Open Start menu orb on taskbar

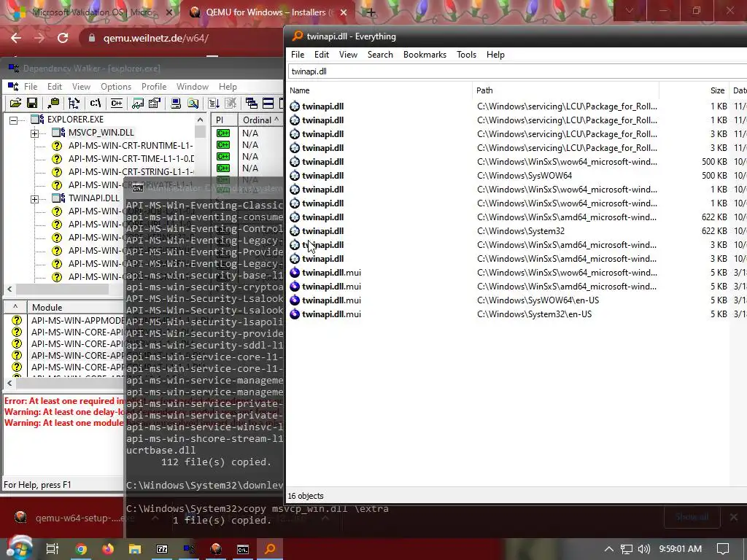coord(20,548)
